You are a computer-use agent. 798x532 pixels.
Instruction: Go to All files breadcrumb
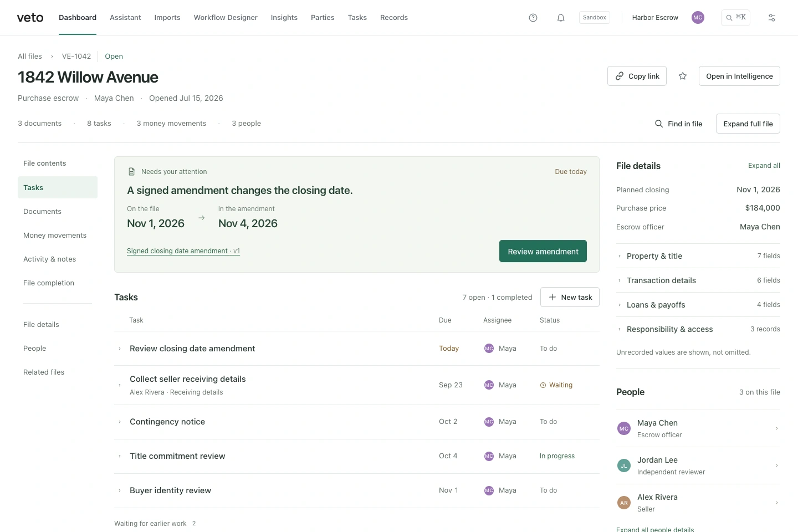coord(30,57)
